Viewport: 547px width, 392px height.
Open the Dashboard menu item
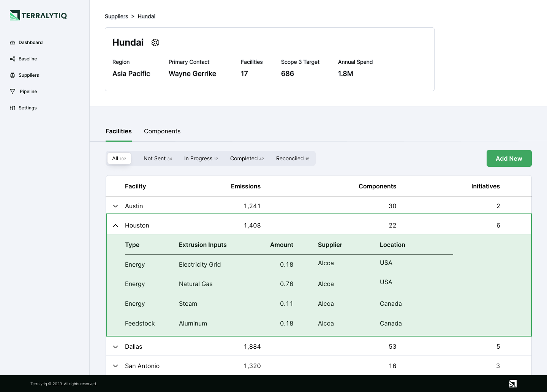26,43
